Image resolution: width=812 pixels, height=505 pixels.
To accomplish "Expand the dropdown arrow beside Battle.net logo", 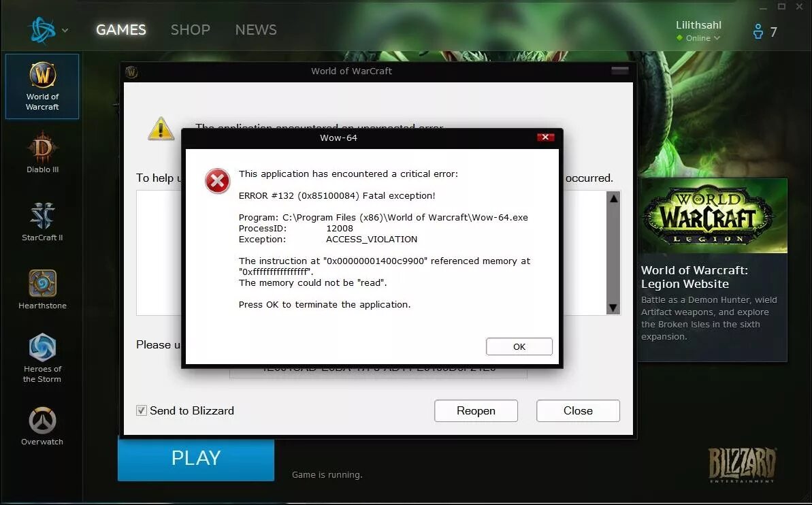I will pos(65,31).
